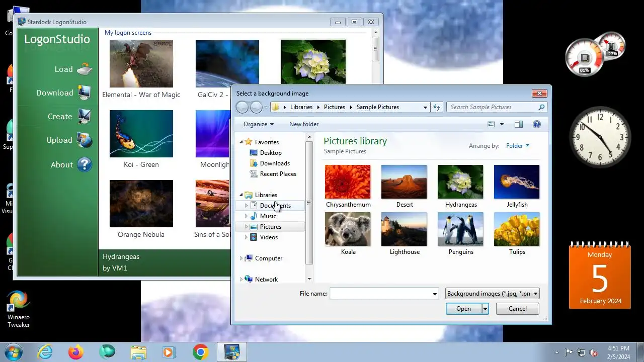This screenshot has height=362, width=644.
Task: Expand the Computer tree node
Action: click(241, 258)
